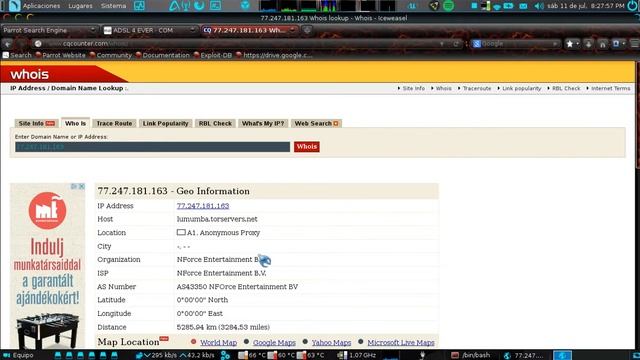Viewport: 640px width, 360px height.
Task: Click the AdChoices info icon on ad
Action: [74, 186]
